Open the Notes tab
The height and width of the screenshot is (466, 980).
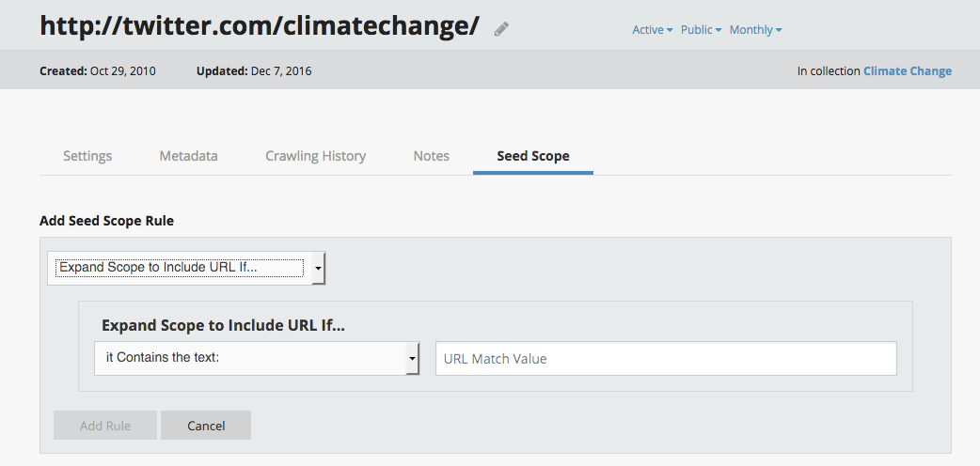tap(431, 156)
